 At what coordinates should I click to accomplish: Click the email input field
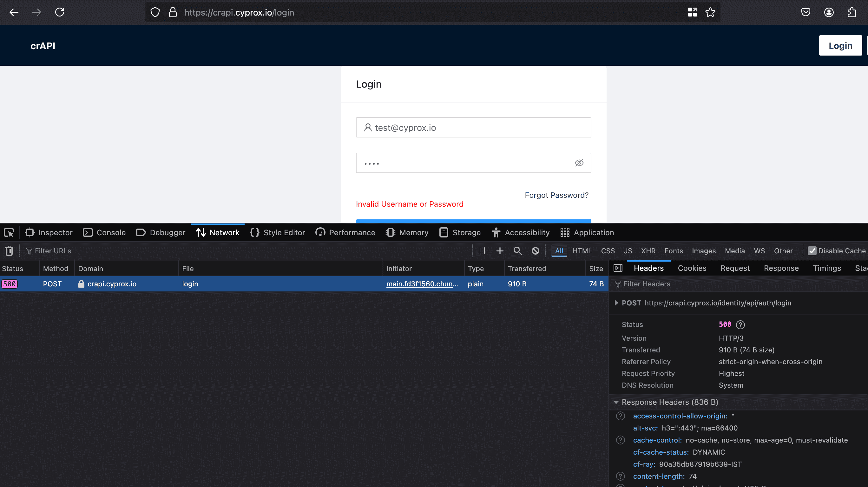[x=473, y=128]
